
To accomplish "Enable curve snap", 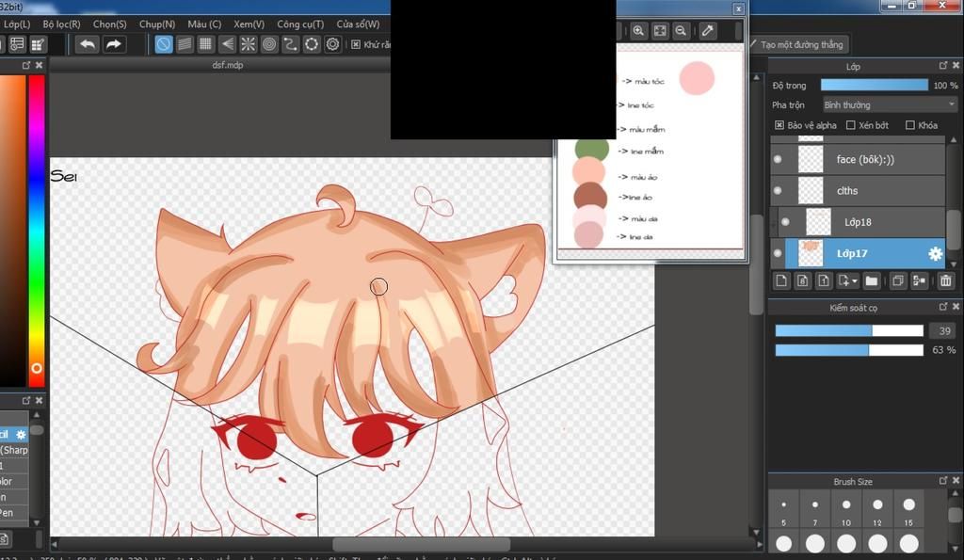I will (290, 44).
